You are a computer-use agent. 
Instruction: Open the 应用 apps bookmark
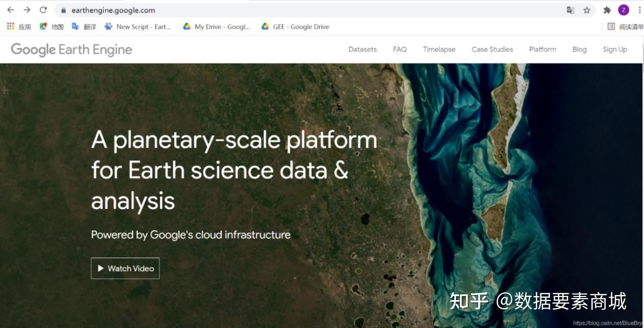tap(19, 26)
